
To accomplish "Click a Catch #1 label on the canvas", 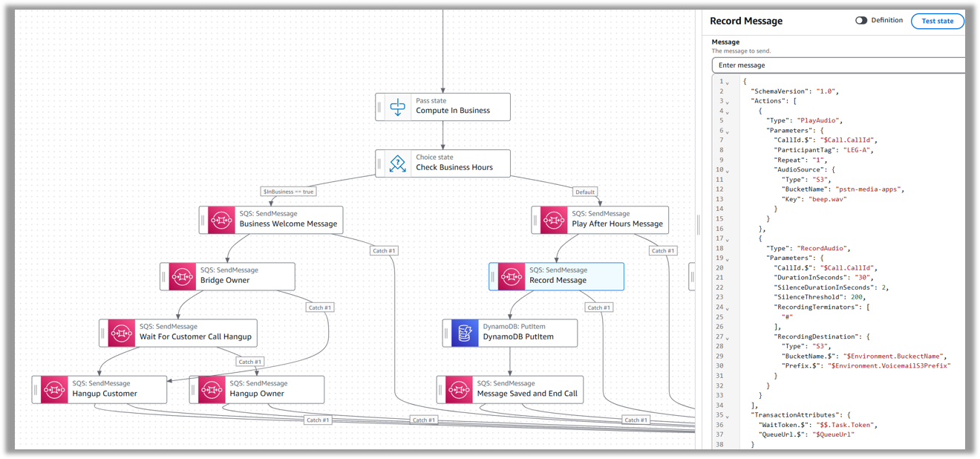I will [x=384, y=250].
